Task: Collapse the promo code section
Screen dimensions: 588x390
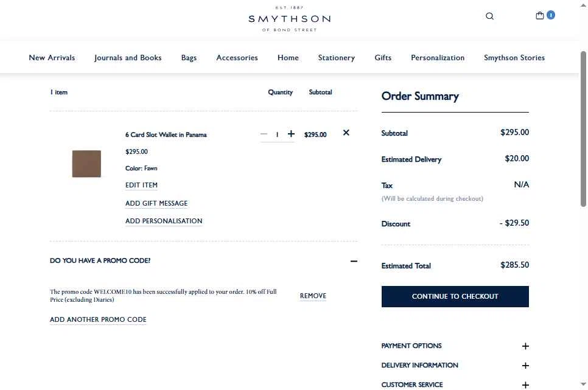Action: (354, 261)
